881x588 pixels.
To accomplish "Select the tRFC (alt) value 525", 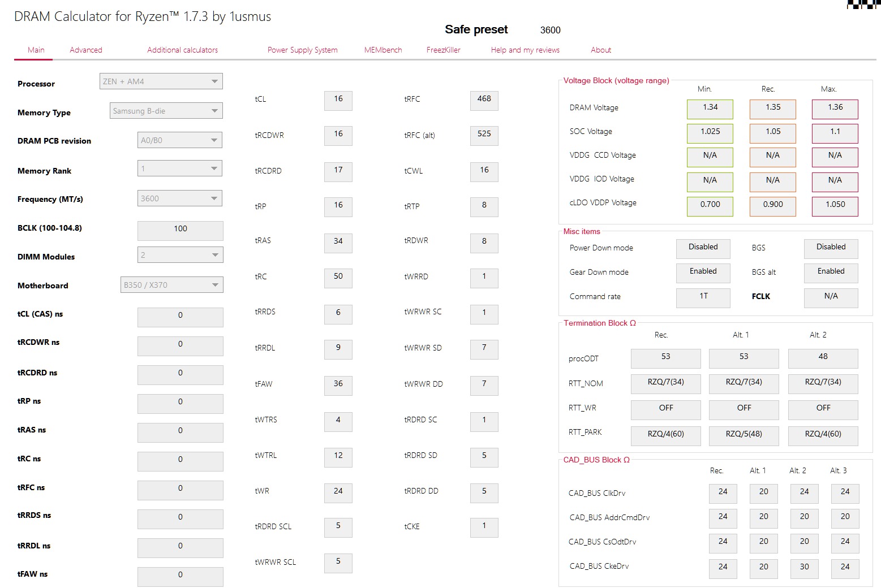I will click(x=484, y=136).
